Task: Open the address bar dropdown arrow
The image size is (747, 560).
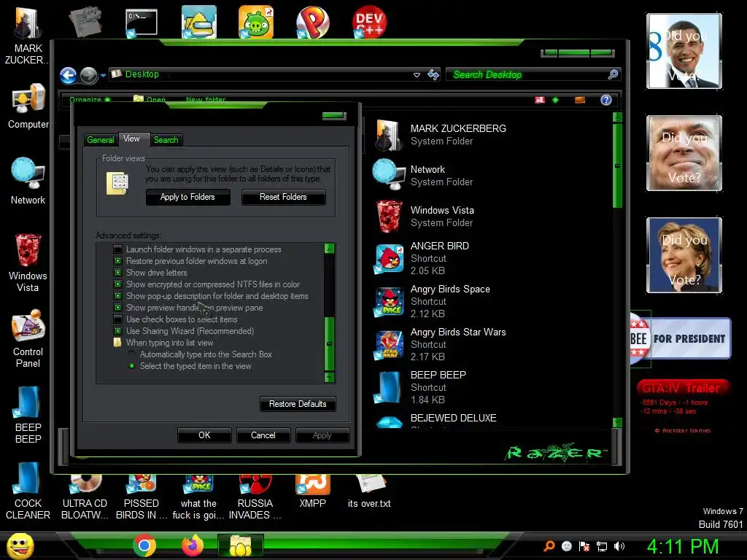Action: [x=417, y=75]
